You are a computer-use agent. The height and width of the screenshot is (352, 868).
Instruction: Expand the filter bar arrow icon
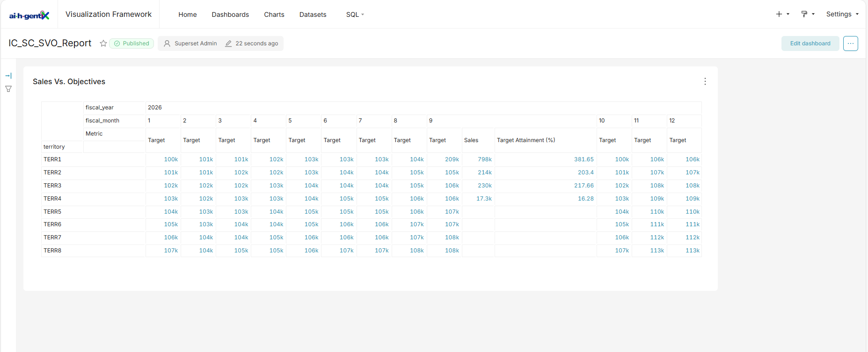[8, 76]
